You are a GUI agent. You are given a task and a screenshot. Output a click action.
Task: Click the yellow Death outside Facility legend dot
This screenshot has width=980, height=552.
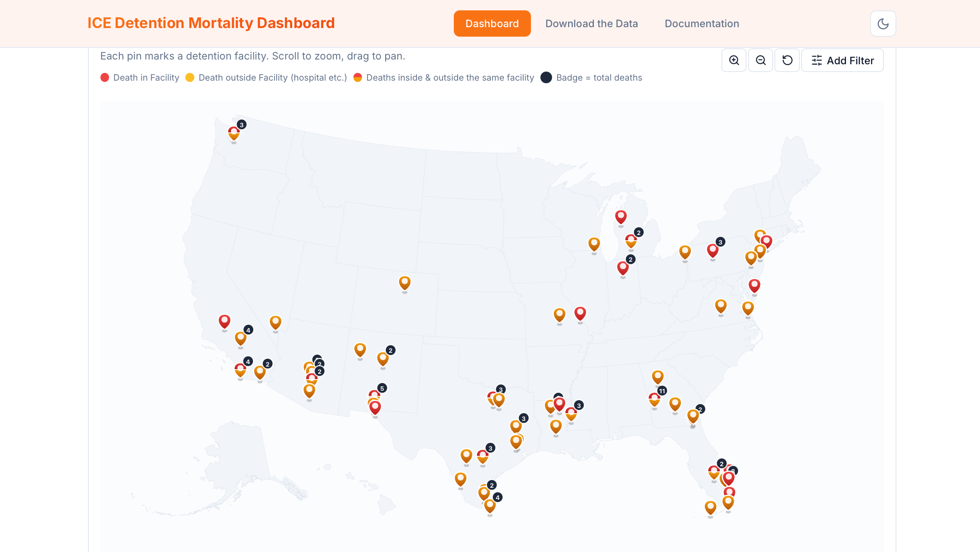(x=190, y=78)
